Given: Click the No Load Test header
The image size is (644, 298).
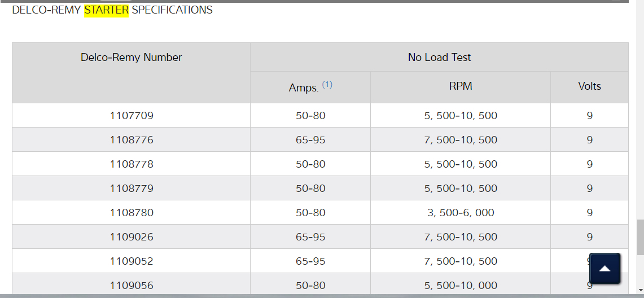Looking at the screenshot, I should click(439, 58).
